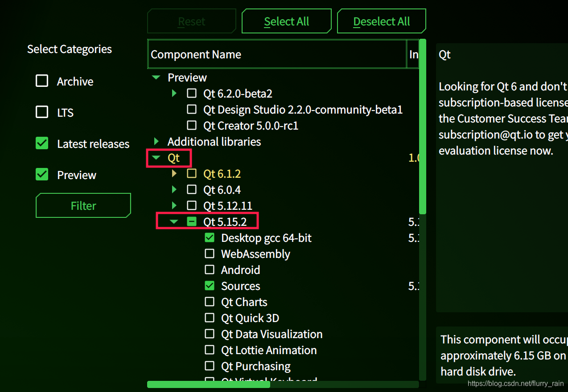The width and height of the screenshot is (568, 392).
Task: Expand the Qt 6.1.2 node
Action: (174, 174)
